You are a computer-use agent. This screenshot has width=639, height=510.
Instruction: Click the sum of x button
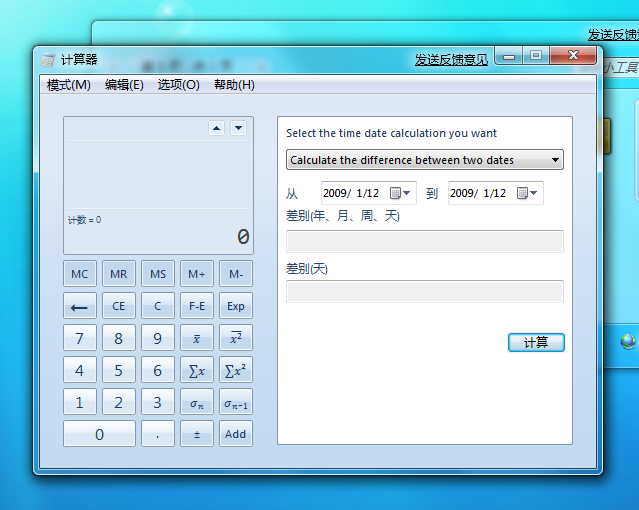coord(196,370)
